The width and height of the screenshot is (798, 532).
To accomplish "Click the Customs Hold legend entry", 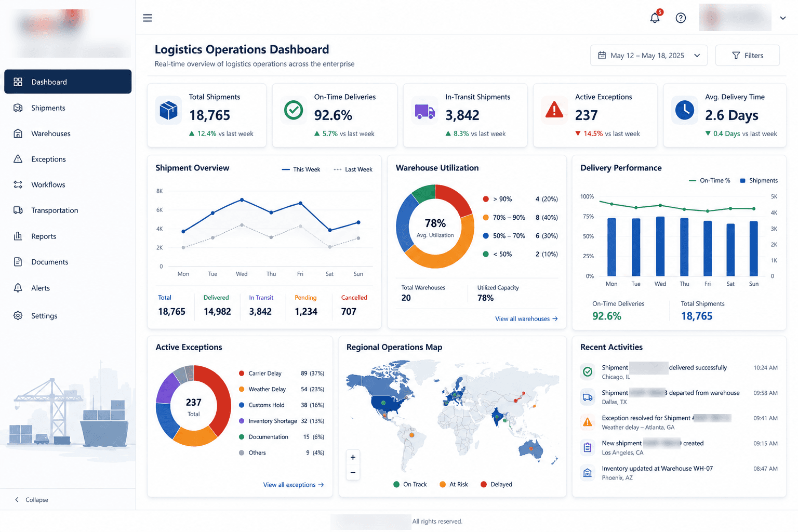I will pyautogui.click(x=281, y=405).
